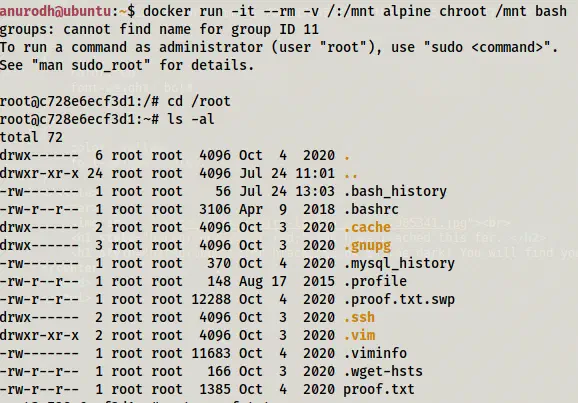Screen dimensions: 578x403
Task: Click the .wget-hsts filename
Action: pos(383,372)
